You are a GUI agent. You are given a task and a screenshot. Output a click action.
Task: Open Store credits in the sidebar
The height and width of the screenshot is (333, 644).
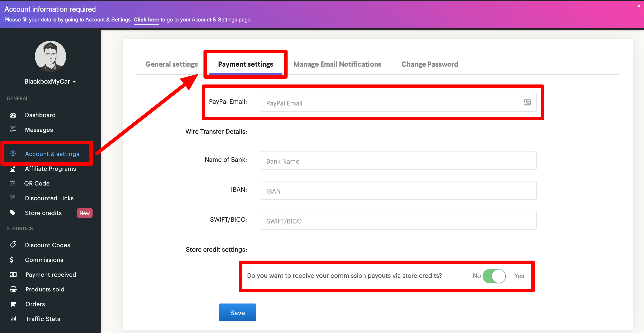pyautogui.click(x=43, y=213)
